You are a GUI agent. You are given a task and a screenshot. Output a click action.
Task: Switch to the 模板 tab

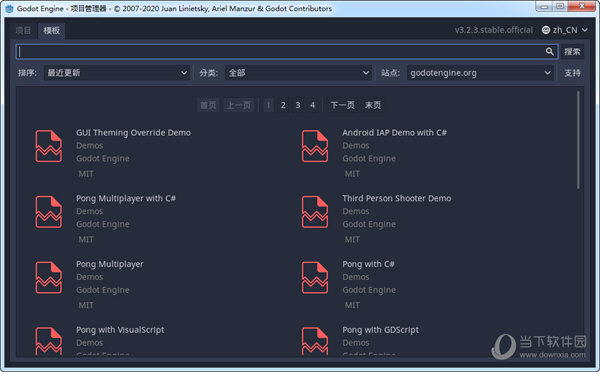point(51,31)
